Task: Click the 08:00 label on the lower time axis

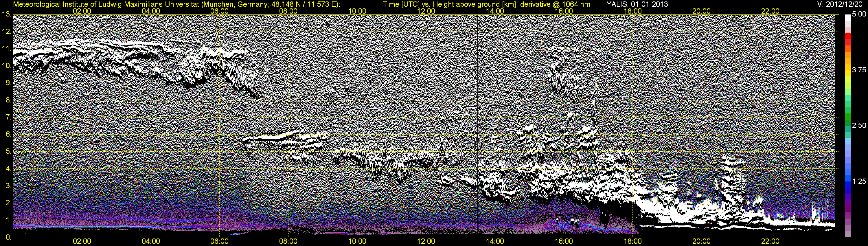Action: 288,242
